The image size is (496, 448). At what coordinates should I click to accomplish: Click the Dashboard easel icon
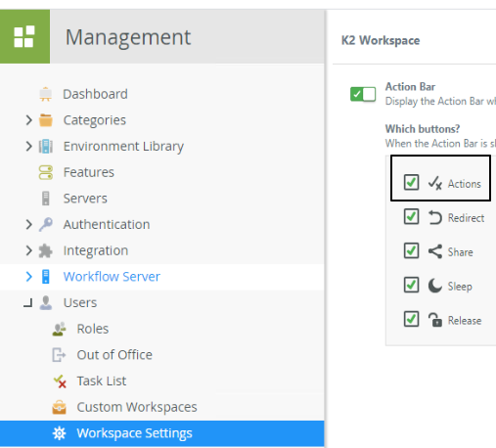(x=46, y=94)
